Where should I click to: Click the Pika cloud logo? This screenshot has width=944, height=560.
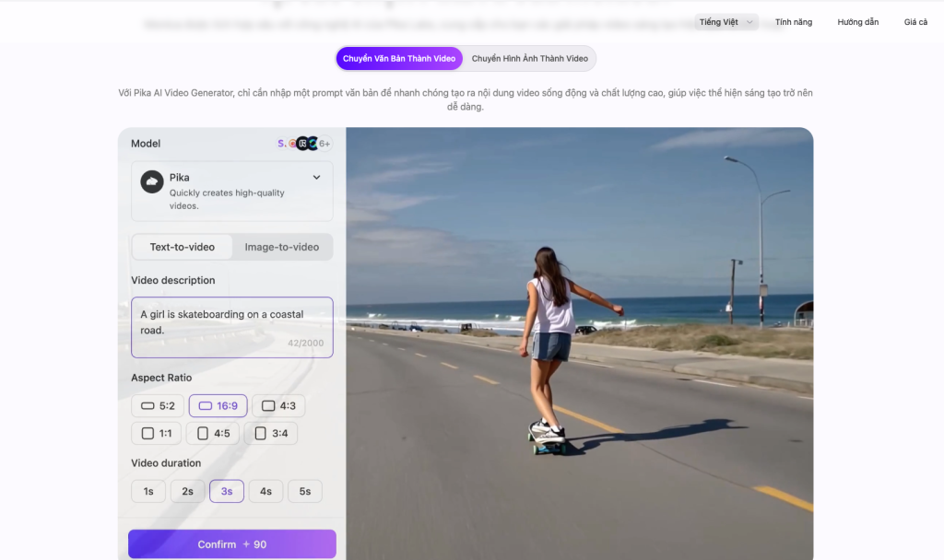[x=152, y=177]
